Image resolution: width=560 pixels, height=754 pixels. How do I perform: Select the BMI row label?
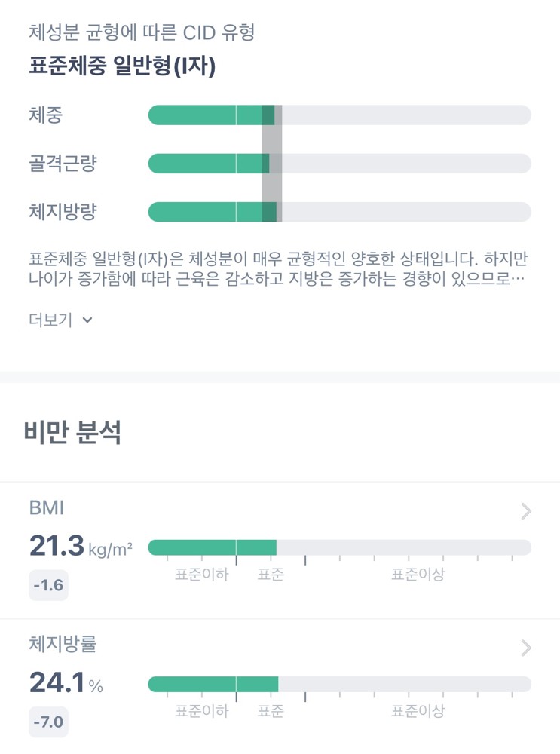(x=47, y=508)
